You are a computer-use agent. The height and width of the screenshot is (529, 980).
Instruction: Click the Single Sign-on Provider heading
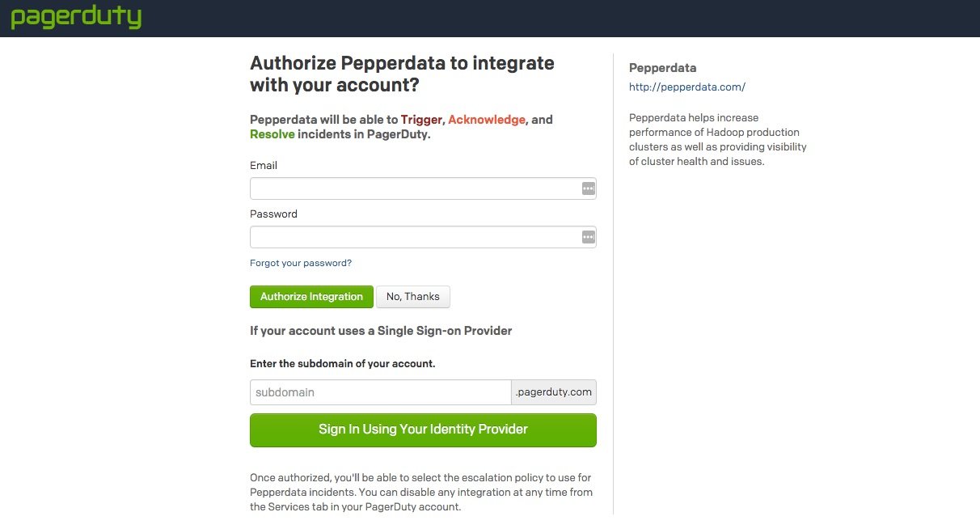[381, 330]
